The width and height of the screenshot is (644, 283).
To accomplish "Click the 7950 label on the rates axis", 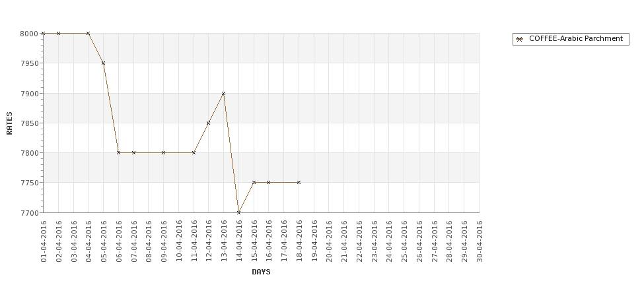I will point(29,63).
